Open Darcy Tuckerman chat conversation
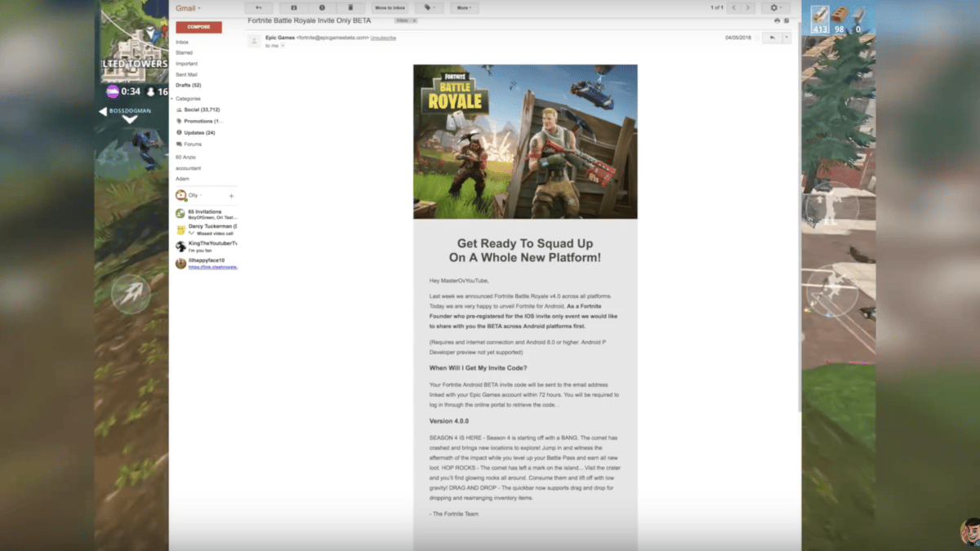 click(207, 229)
